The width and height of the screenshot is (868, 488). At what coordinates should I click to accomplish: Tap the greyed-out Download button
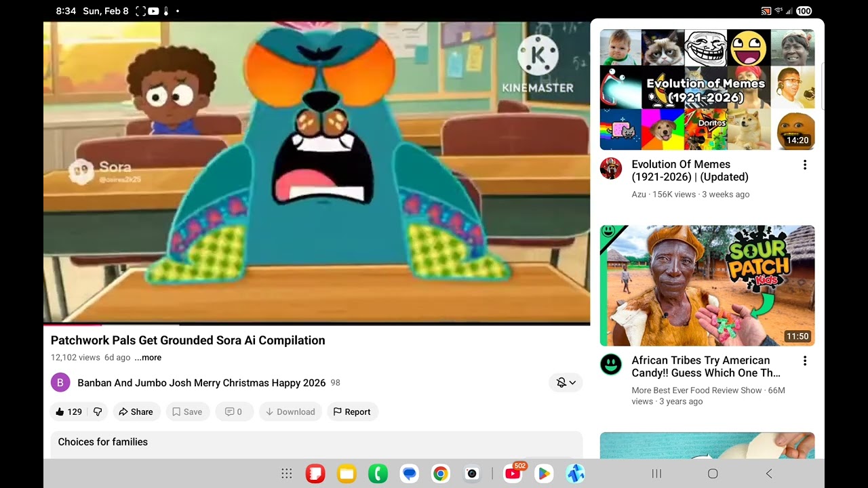pyautogui.click(x=290, y=411)
